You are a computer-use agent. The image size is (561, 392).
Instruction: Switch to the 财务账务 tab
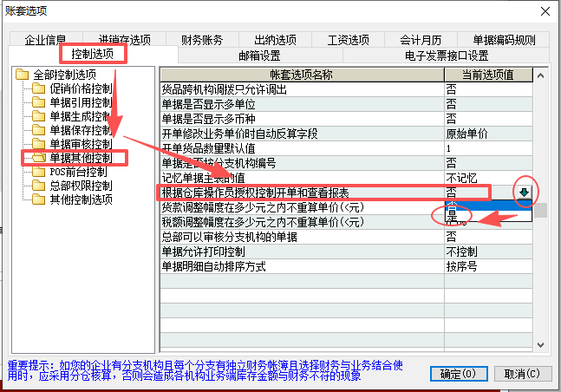202,40
